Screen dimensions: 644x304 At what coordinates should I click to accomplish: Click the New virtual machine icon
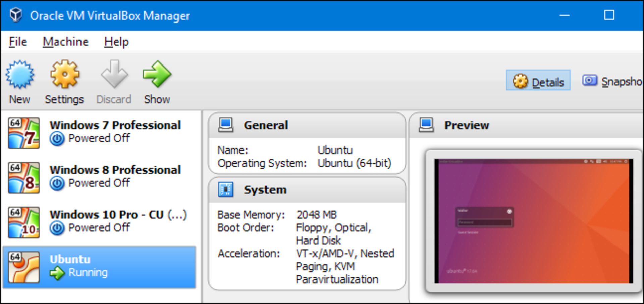click(x=20, y=74)
